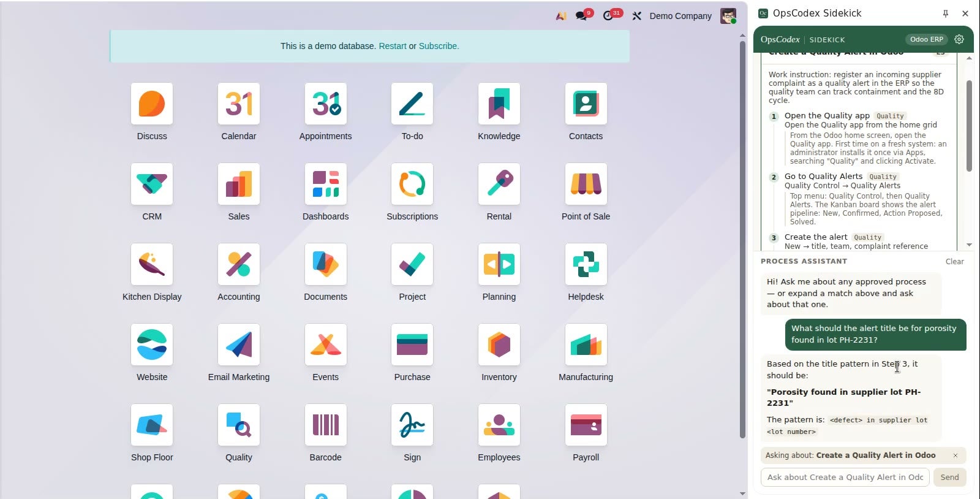Open the To-do app
The width and height of the screenshot is (980, 499).
[x=412, y=104]
